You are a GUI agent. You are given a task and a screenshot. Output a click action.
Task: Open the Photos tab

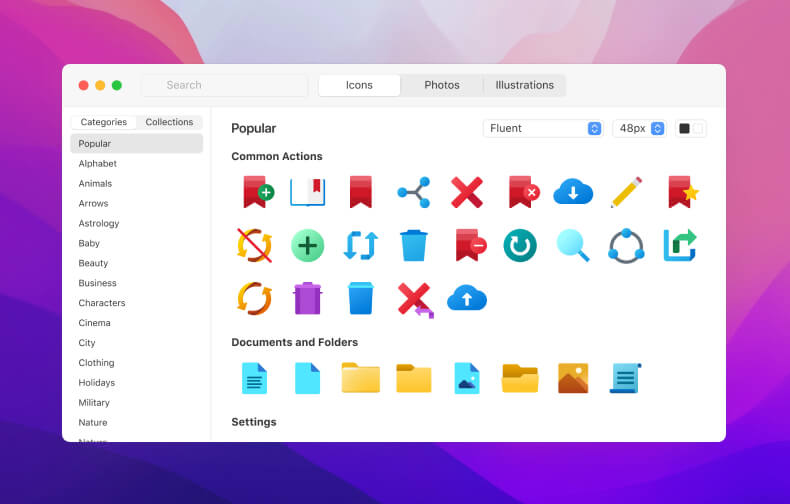pyautogui.click(x=442, y=85)
